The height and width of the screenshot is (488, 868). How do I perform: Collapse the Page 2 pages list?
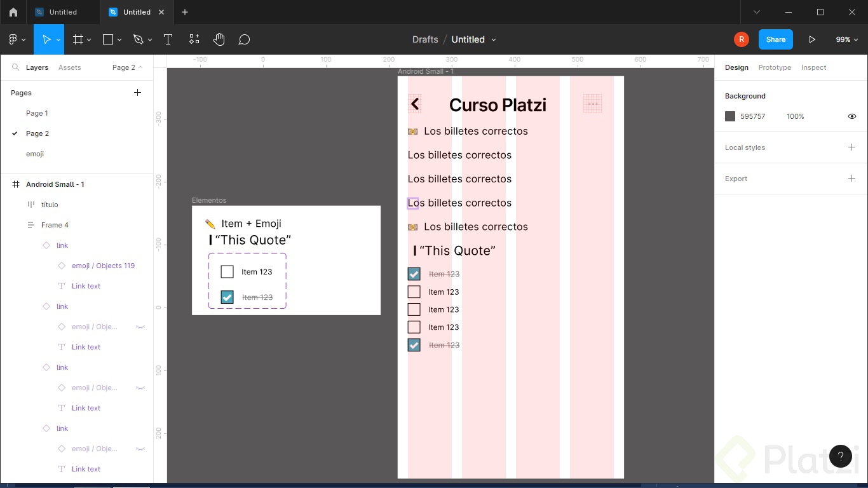pyautogui.click(x=127, y=67)
